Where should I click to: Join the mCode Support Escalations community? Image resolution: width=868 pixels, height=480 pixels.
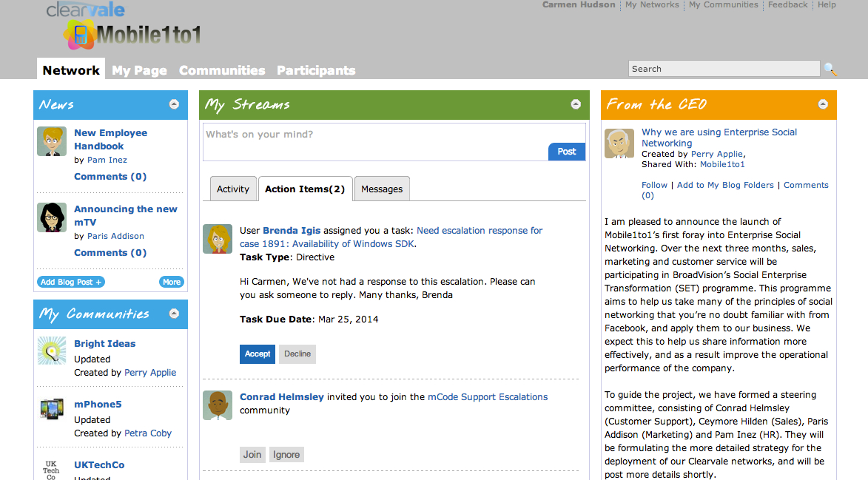coord(252,455)
